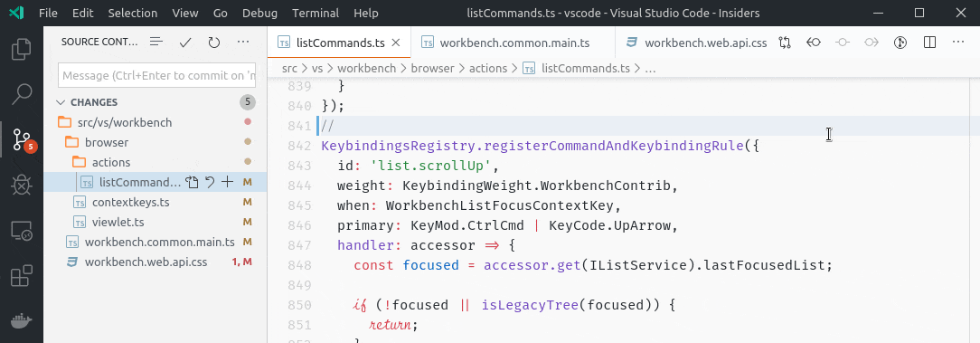Image resolution: width=980 pixels, height=343 pixels.
Task: Open file icon on listCommands row
Action: [192, 182]
